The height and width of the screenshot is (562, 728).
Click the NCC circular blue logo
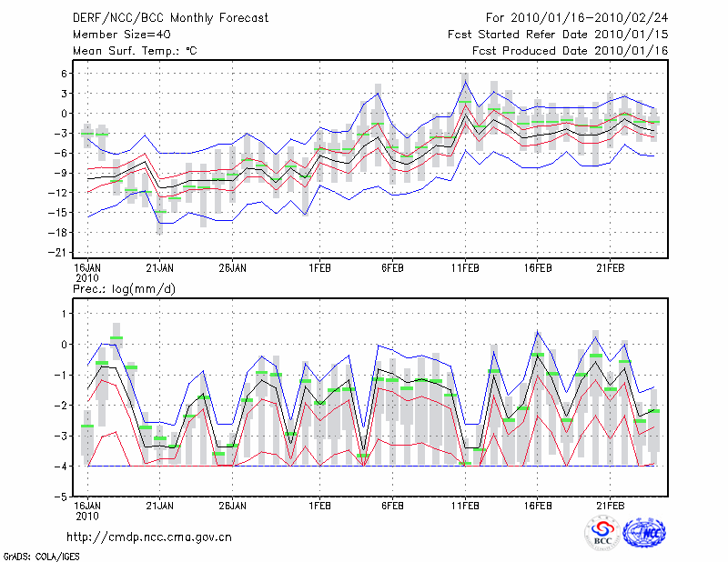coord(644,533)
